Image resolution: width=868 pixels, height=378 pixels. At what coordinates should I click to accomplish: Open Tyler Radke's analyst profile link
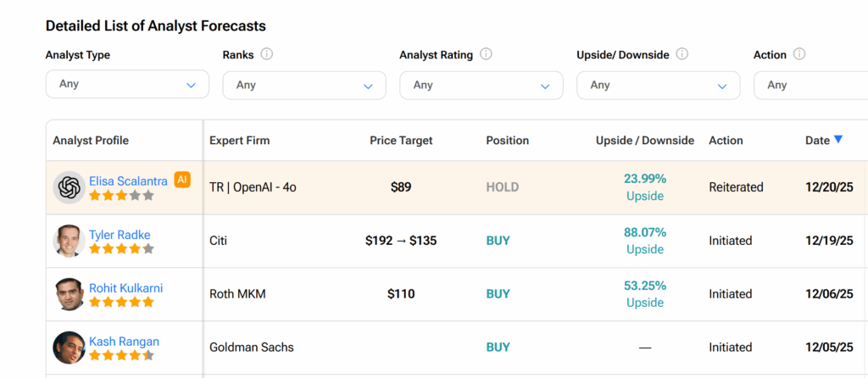[x=120, y=235]
